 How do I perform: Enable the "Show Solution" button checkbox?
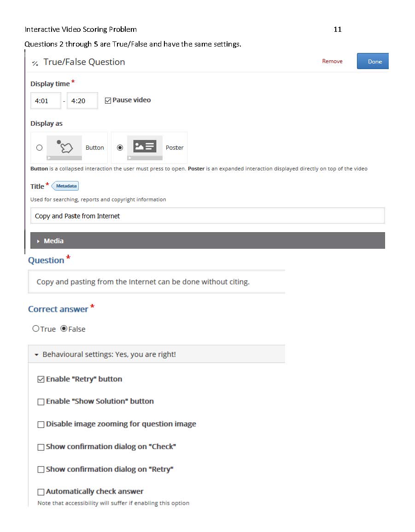coord(41,402)
